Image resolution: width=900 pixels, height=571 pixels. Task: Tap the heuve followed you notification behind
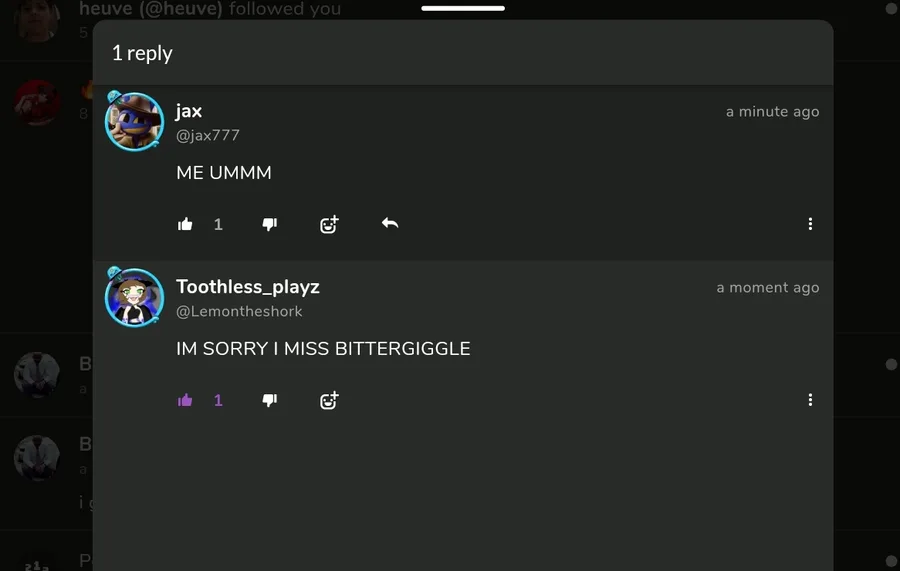point(210,9)
